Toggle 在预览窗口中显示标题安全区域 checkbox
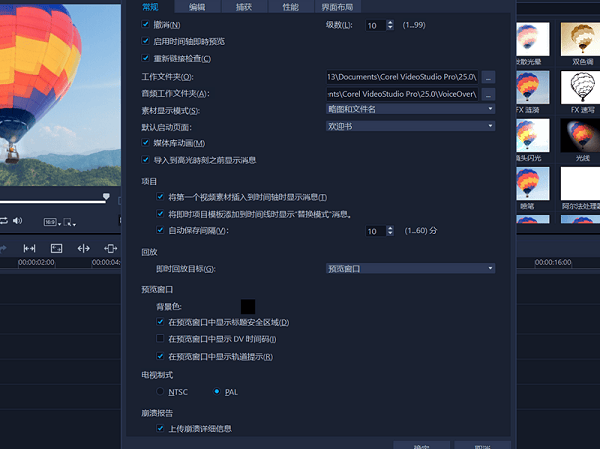Screen dimensions: 600x449 [x=160, y=322]
